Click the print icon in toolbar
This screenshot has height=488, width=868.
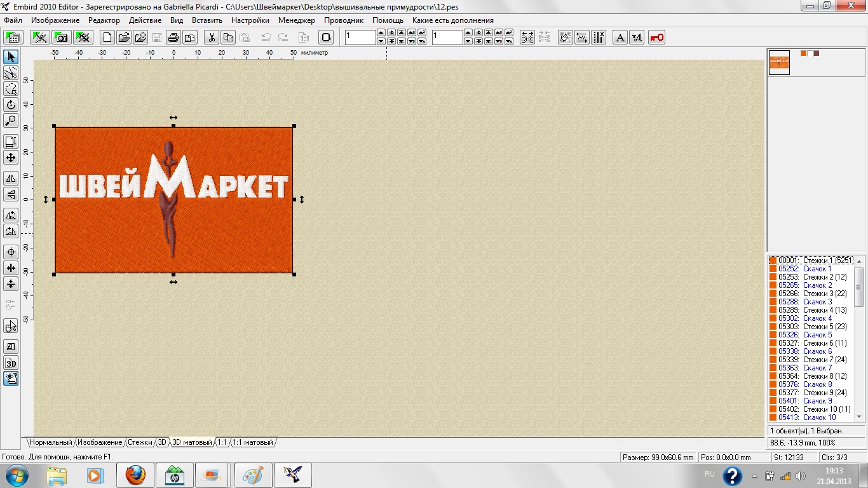click(x=173, y=37)
